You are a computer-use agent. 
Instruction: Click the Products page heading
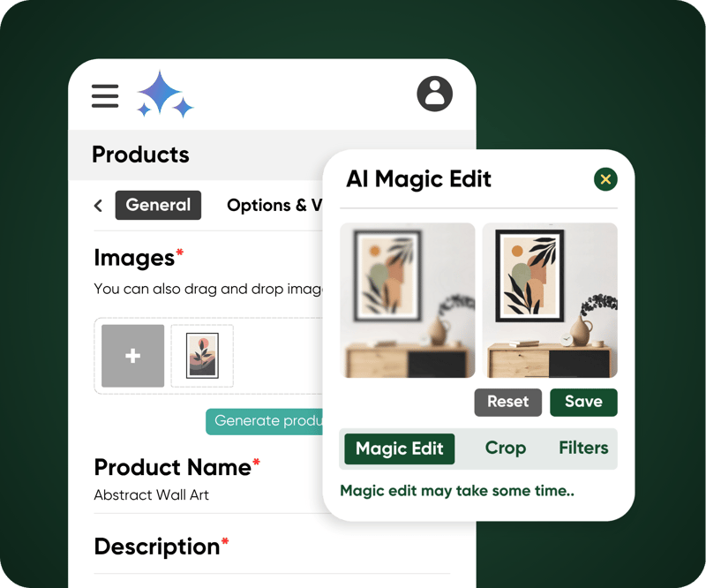[x=140, y=155]
